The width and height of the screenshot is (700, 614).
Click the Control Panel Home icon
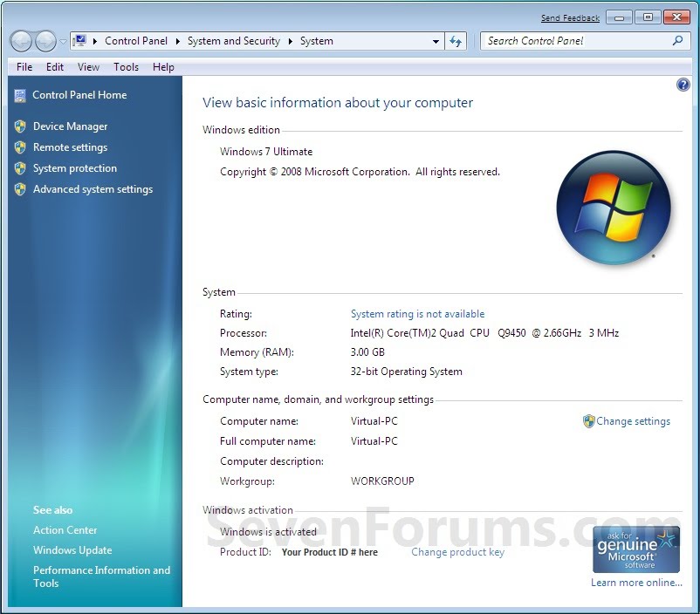[x=20, y=95]
